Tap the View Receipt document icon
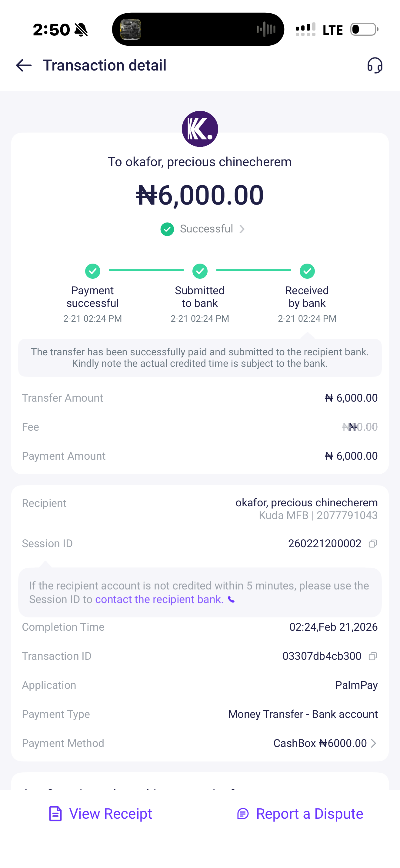Image resolution: width=400 pixels, height=868 pixels. [55, 814]
